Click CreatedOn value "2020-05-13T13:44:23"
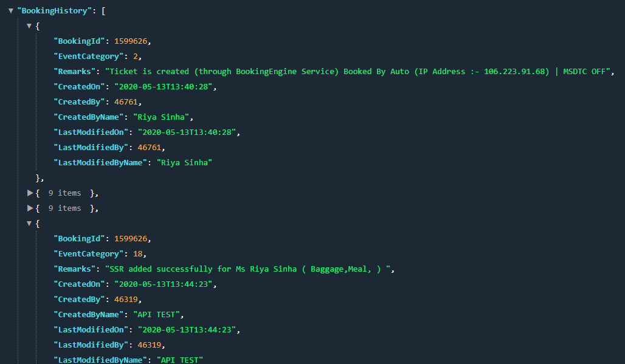Screen dimensions: 625x364 [x=165, y=284]
